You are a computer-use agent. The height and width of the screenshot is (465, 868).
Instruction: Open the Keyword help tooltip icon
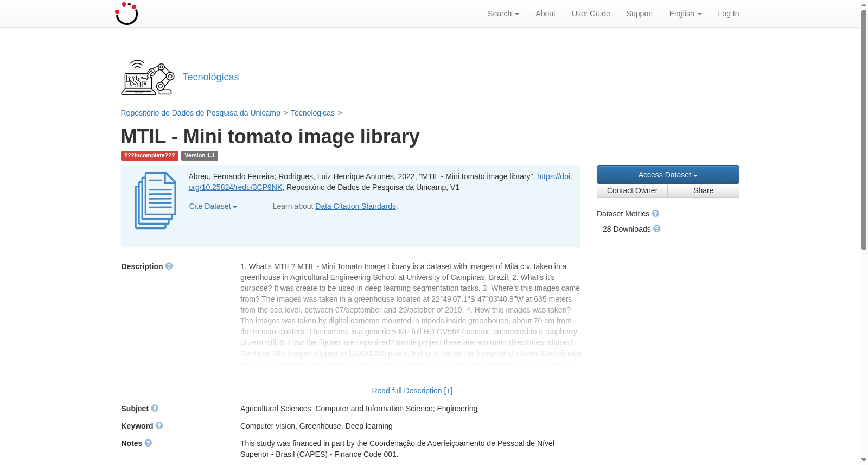(x=159, y=425)
